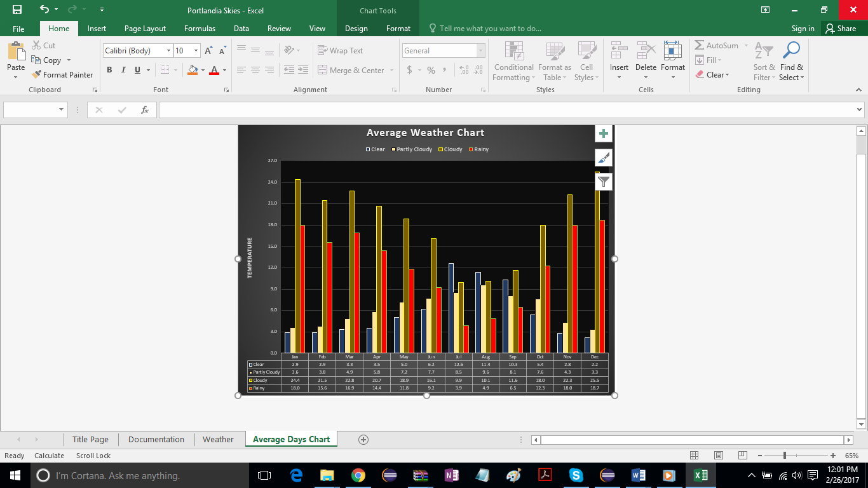Switch to Page Break Preview view icon

tap(743, 456)
